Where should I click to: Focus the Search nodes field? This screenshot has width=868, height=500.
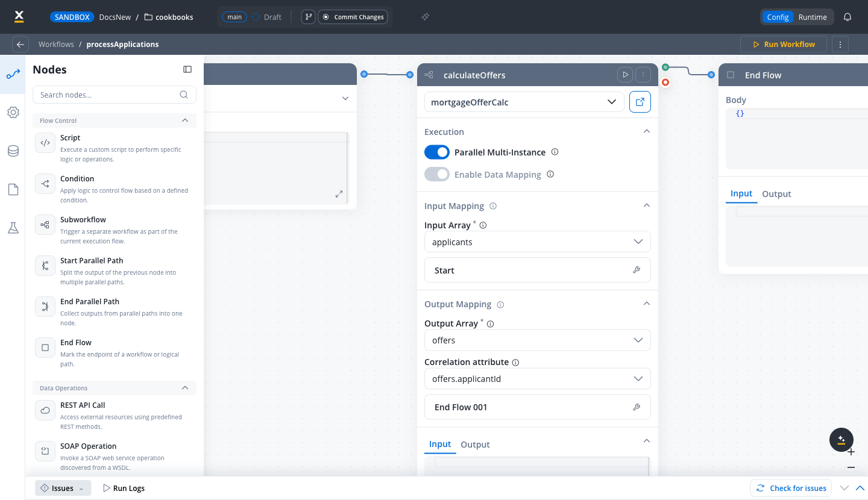coord(115,95)
